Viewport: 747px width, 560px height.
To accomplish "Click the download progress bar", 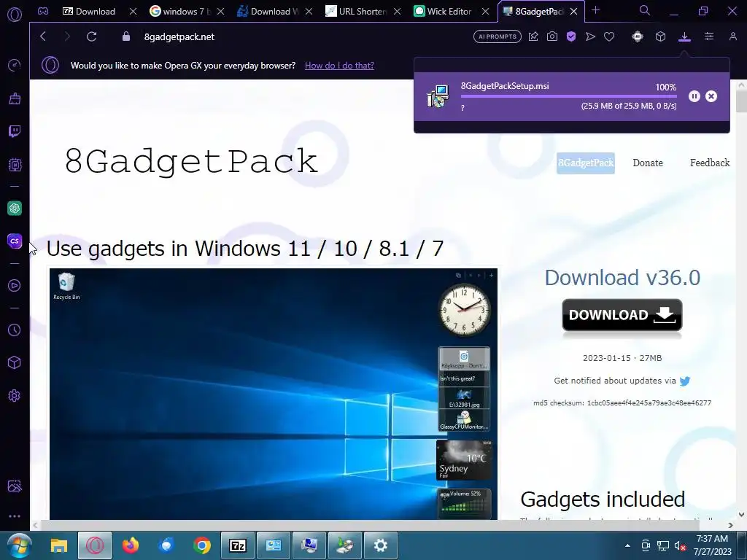I will pos(568,96).
